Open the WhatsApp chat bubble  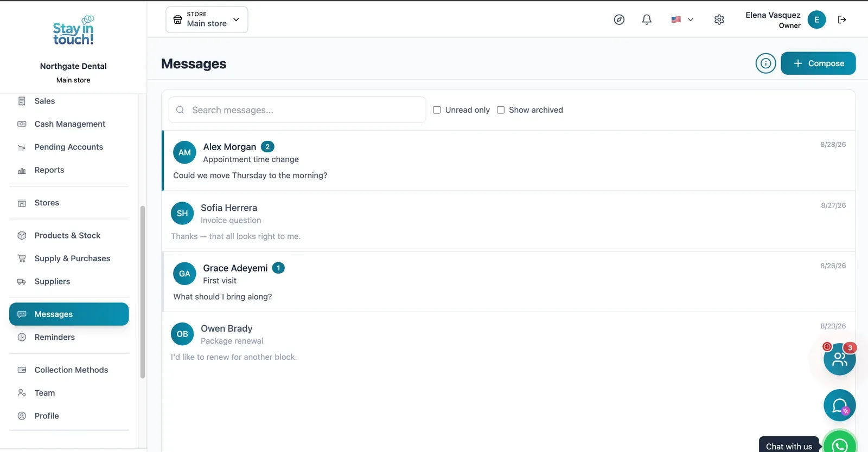point(840,442)
